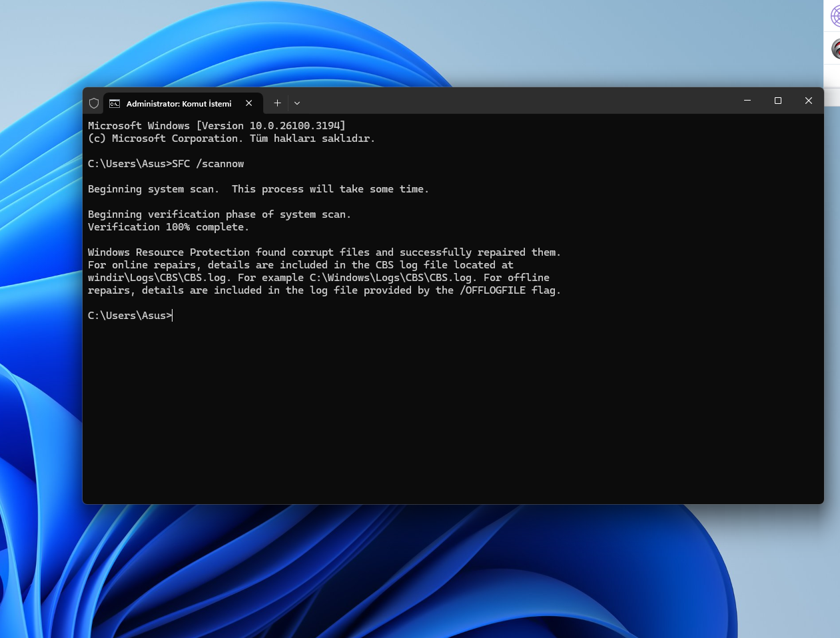840x638 pixels.
Task: Click empty title bar area beside tabs
Action: point(520,101)
